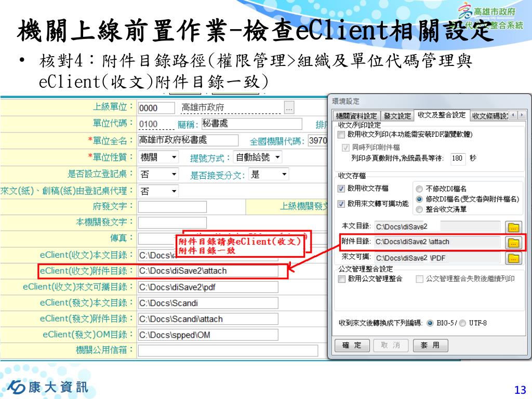The width and height of the screenshot is (532, 399).
Task: Click eClient(發文)OM目錄 path field
Action: 208,335
